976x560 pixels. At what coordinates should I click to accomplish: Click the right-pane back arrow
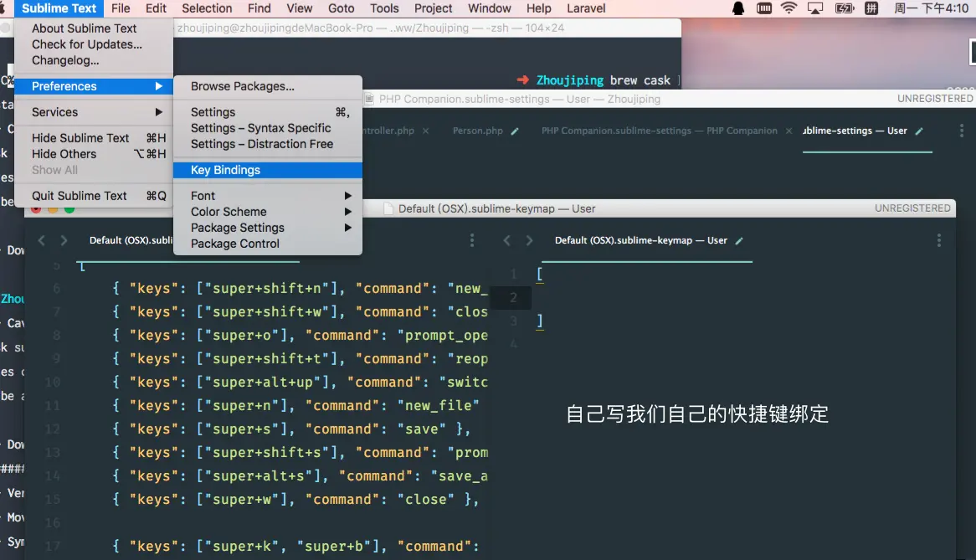(506, 240)
